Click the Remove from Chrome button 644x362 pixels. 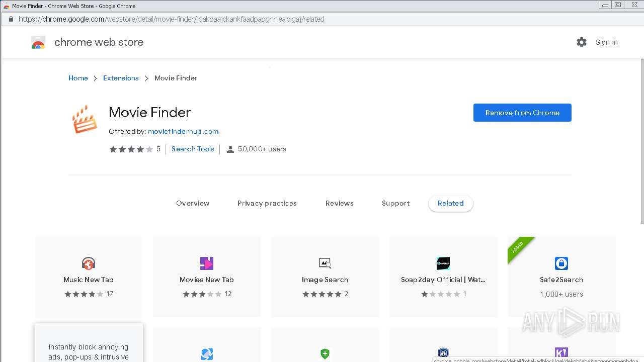click(x=522, y=113)
